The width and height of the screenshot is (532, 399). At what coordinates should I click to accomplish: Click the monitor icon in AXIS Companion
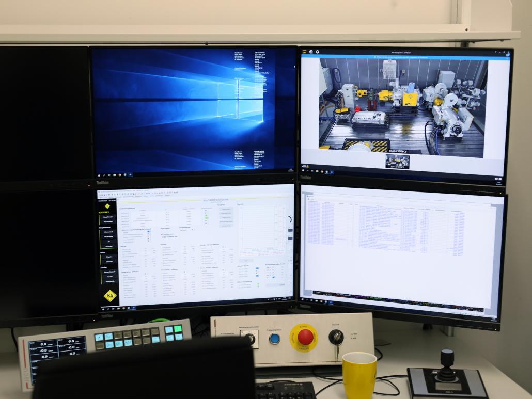(305, 52)
